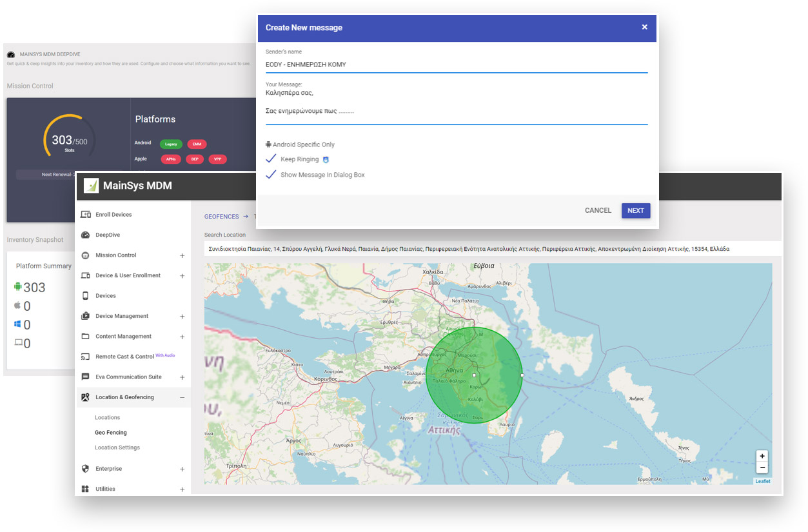The height and width of the screenshot is (532, 808).
Task: Click the 'With Audio' label
Action: (x=165, y=355)
